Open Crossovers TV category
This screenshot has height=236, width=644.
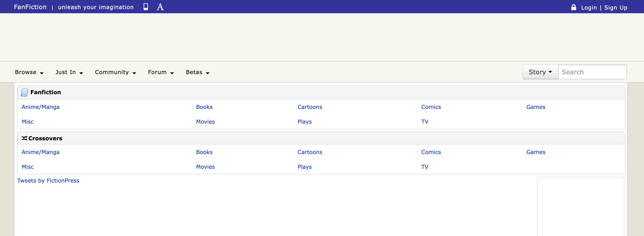(425, 167)
